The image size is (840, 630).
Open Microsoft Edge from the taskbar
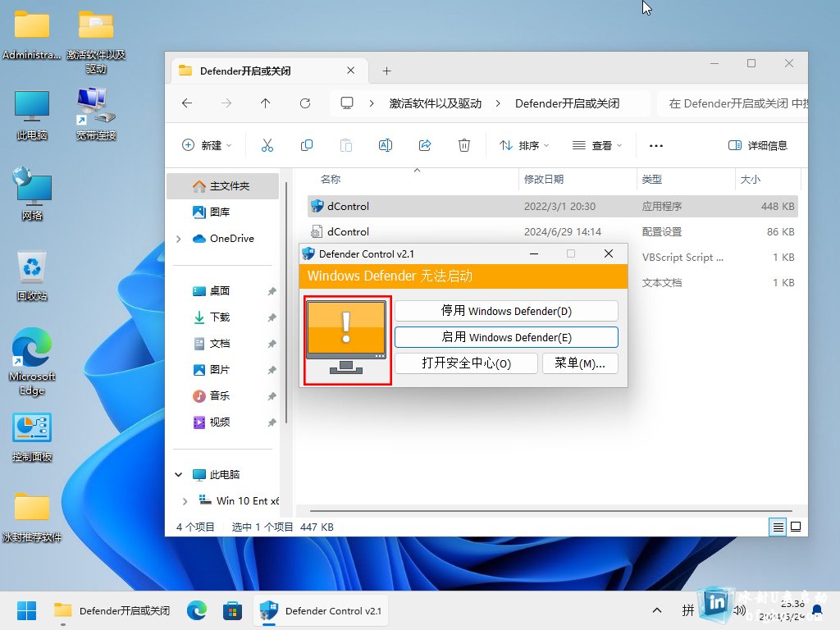coord(197,610)
